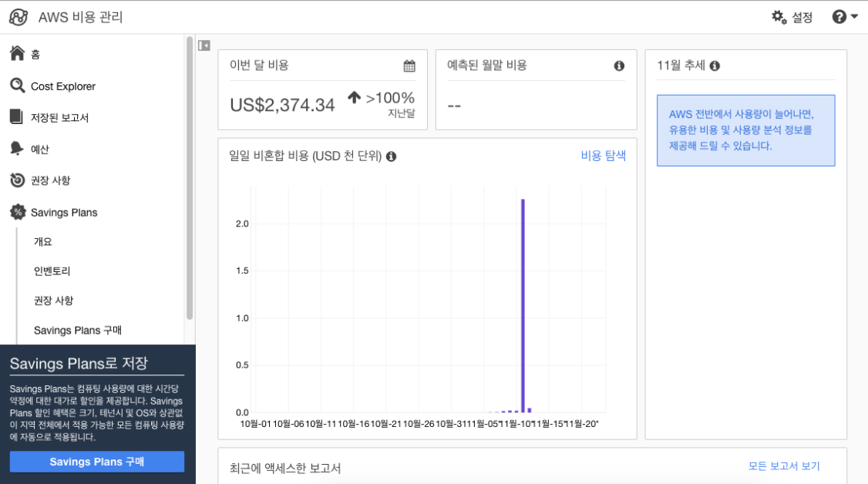Screen dimensions: 868x484
Task: Click the US$2,374.34 cost value
Action: [x=282, y=105]
